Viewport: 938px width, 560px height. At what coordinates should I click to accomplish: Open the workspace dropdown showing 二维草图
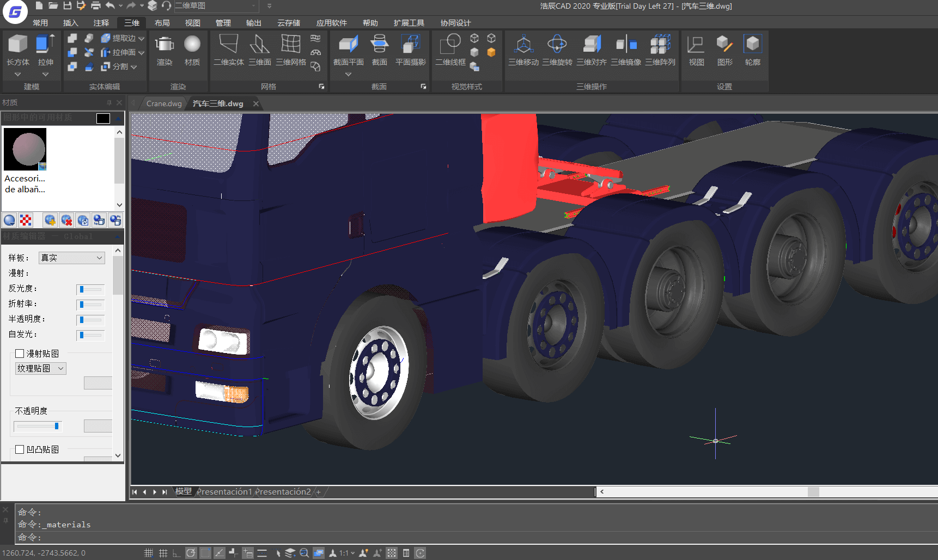216,5
